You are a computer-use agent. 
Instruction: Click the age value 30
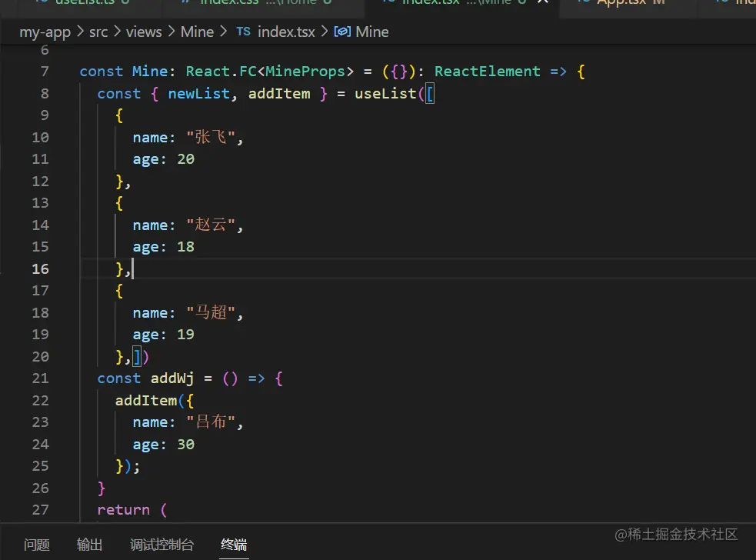[185, 445]
